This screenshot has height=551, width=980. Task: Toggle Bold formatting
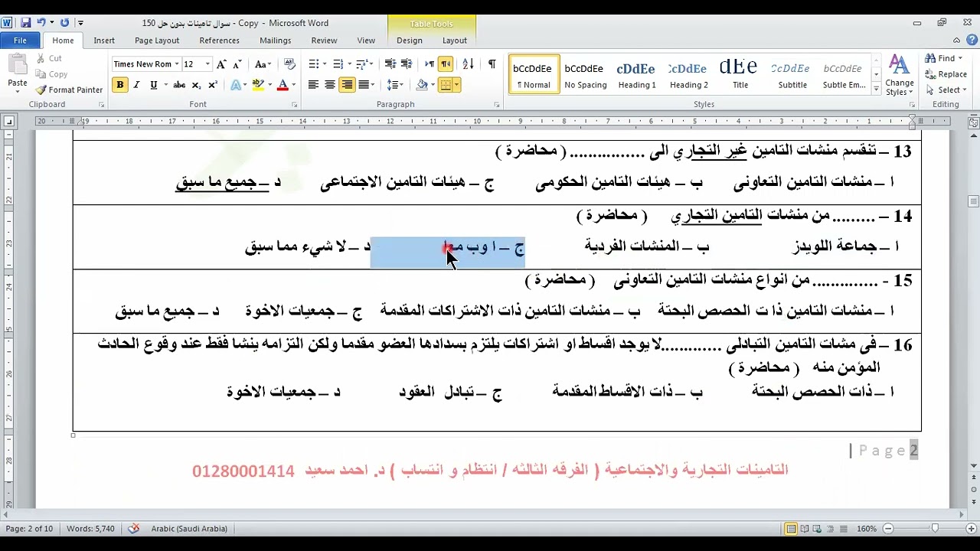tap(119, 85)
